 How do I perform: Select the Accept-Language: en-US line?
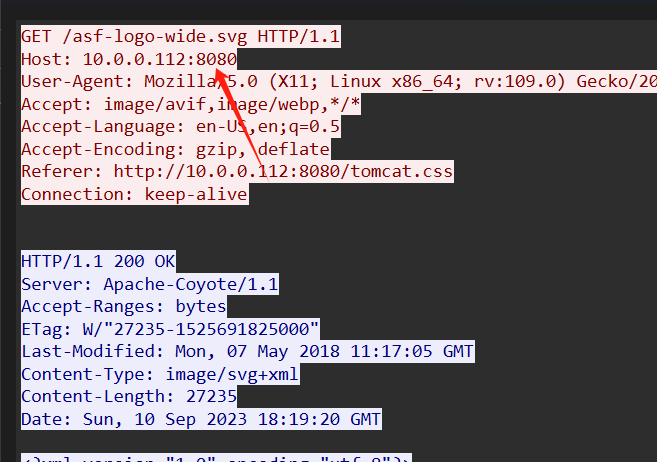click(x=181, y=126)
